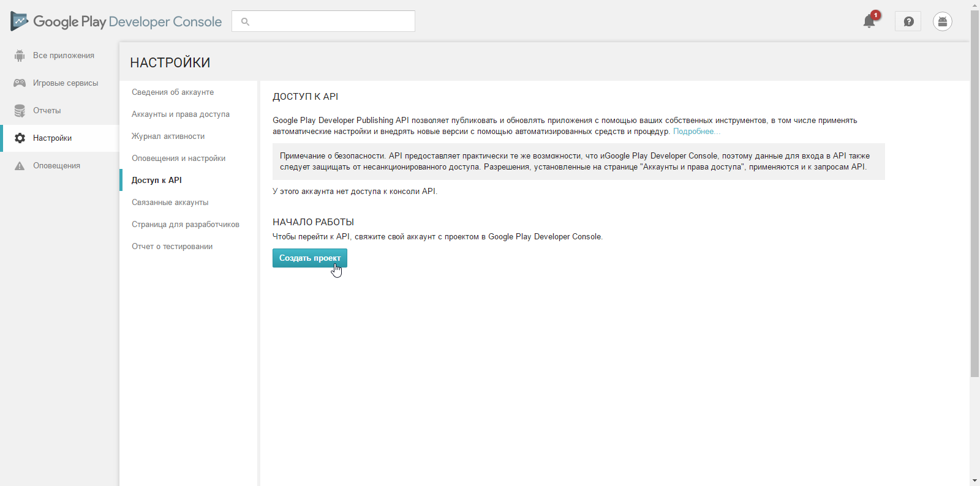This screenshot has width=980, height=486.
Task: Click the warning triangle icon for Оповещения
Action: click(x=20, y=166)
